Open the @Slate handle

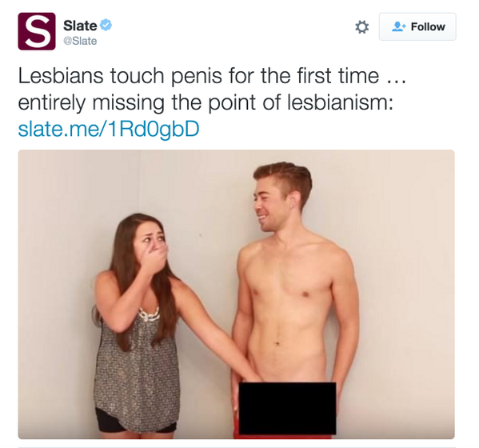point(80,41)
